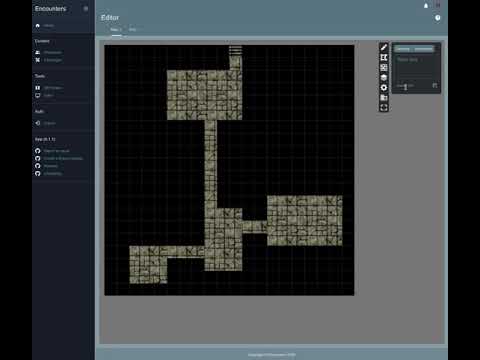Viewport: 480px width, 360px height.
Task: Go to Home in the sidebar
Action: 45,26
